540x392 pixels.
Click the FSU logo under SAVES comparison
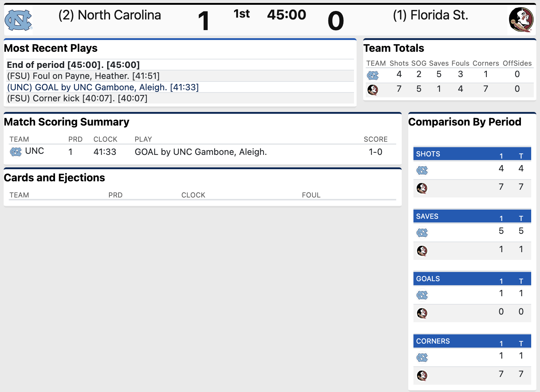click(422, 251)
